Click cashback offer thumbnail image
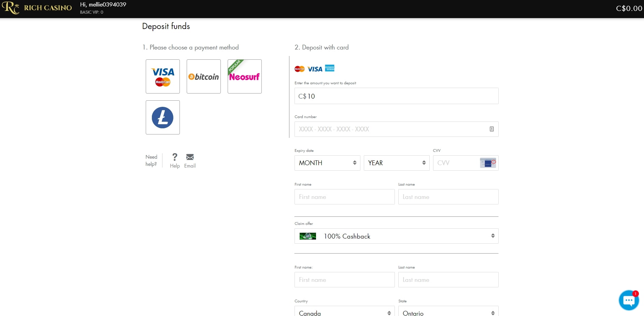 [x=308, y=236]
